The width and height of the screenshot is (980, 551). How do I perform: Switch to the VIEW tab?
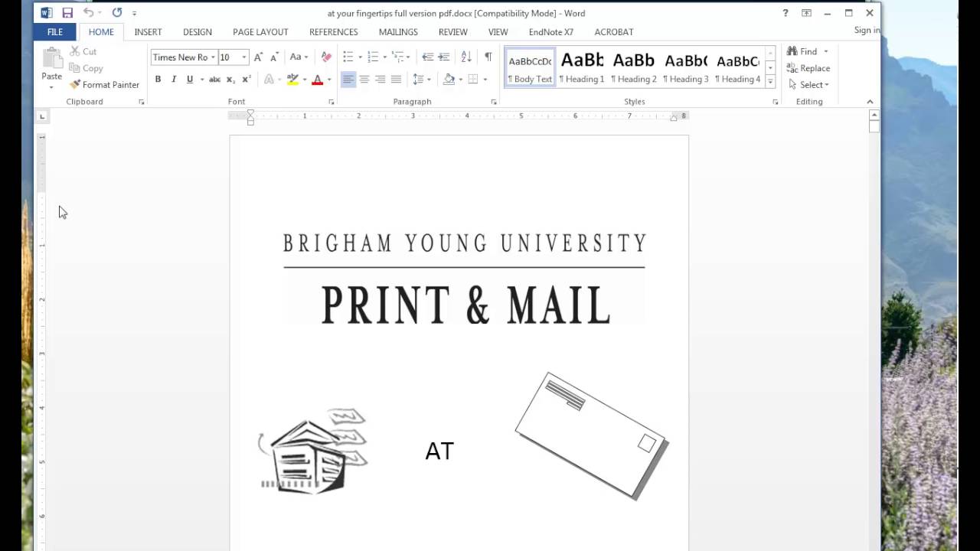[x=498, y=32]
